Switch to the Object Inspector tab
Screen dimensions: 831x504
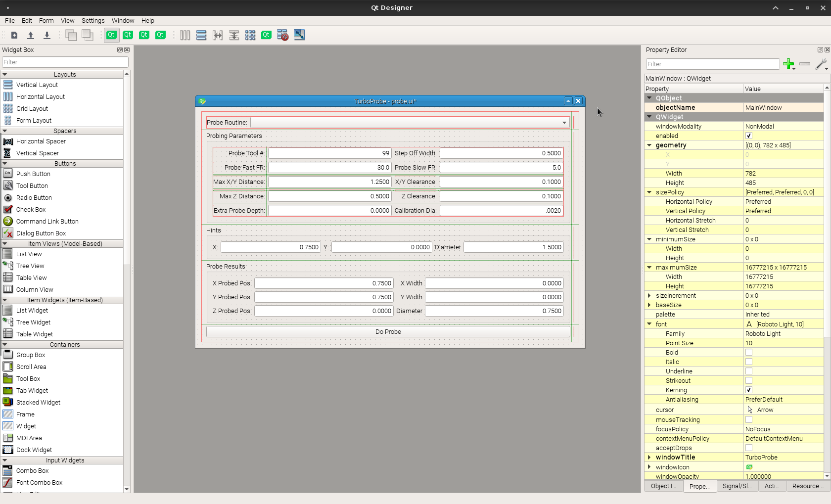coord(663,486)
